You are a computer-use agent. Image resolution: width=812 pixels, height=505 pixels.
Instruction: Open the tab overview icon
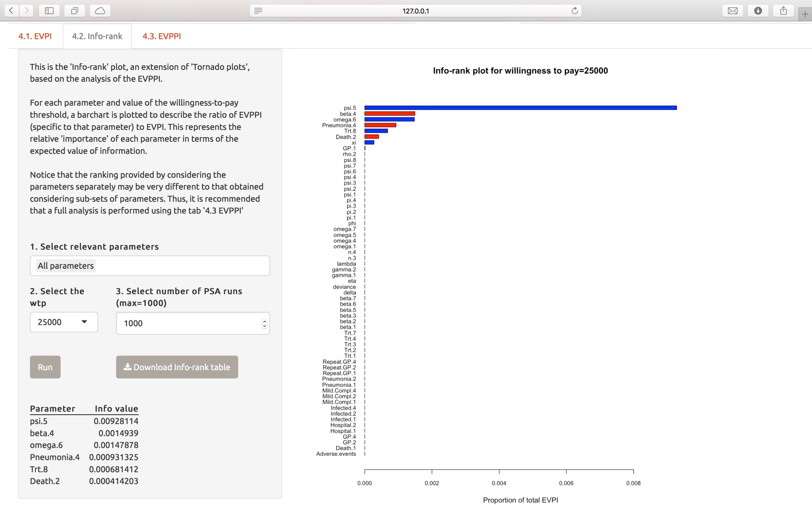[75, 11]
